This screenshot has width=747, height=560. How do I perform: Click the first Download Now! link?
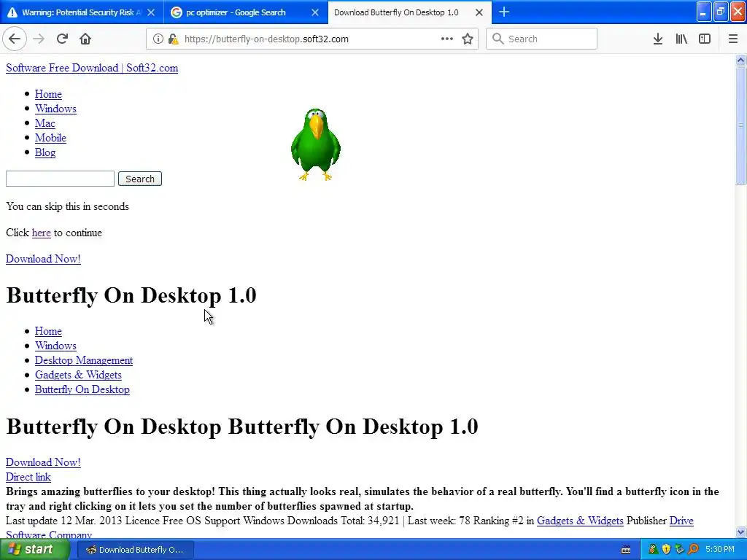43,259
